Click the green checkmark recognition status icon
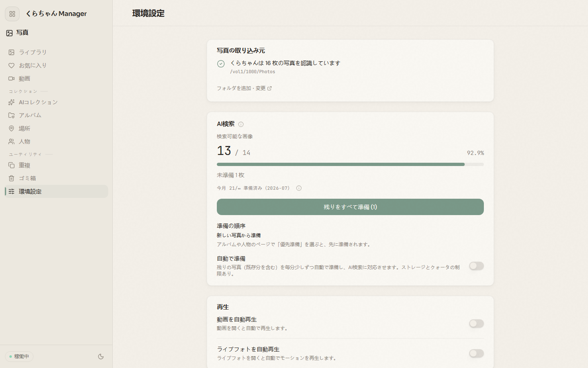Screen dimensions: 588x368 tap(221, 64)
